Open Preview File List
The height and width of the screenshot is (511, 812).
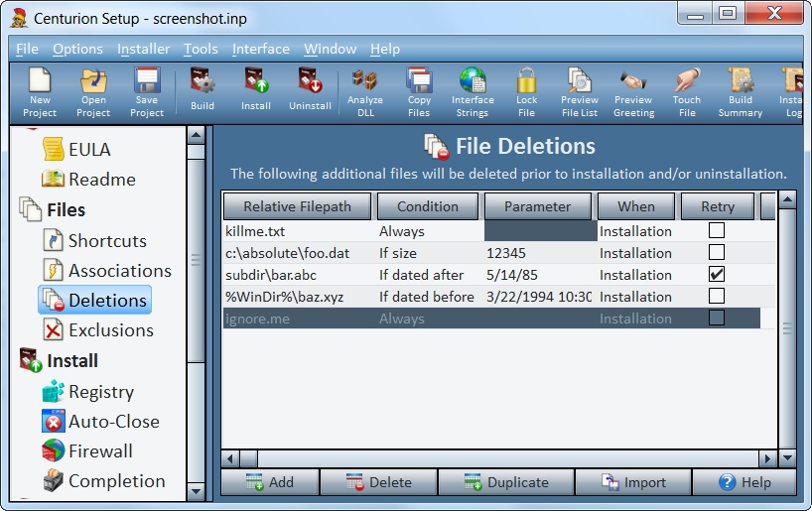point(580,92)
